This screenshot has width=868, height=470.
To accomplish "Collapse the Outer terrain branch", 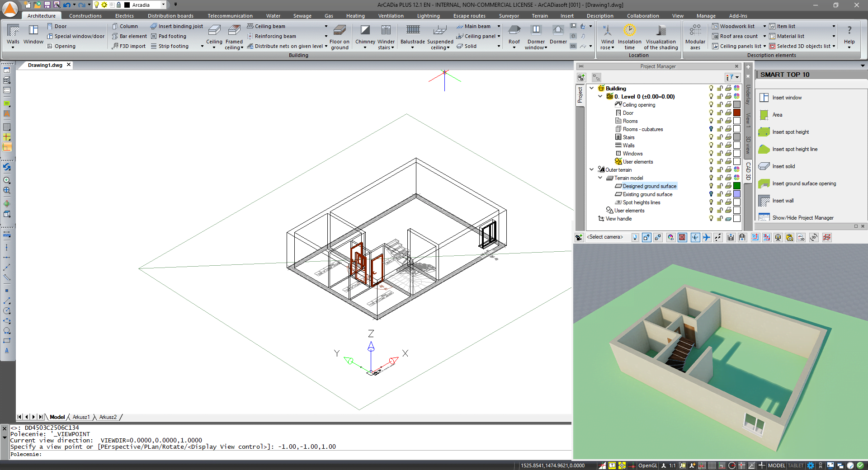I will pyautogui.click(x=592, y=169).
